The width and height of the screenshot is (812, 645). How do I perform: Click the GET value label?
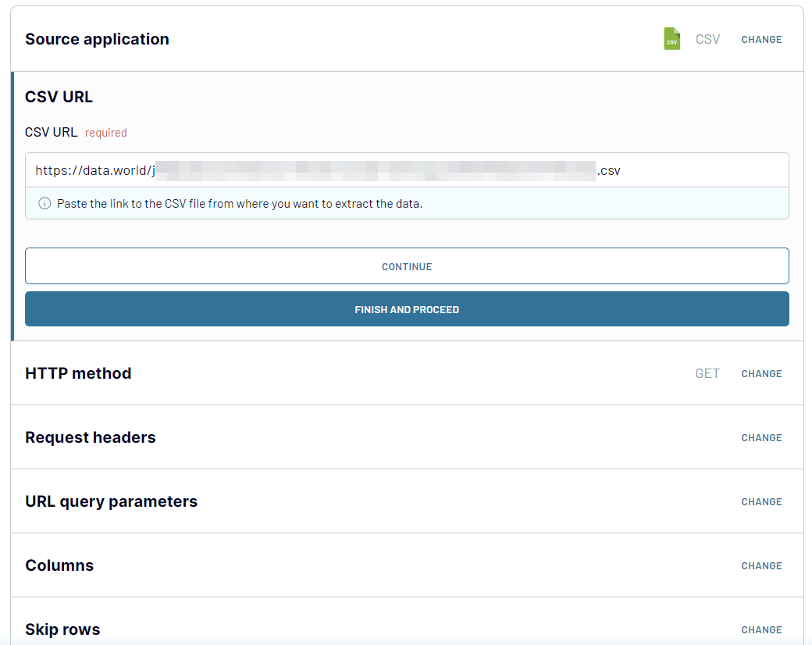coord(707,373)
